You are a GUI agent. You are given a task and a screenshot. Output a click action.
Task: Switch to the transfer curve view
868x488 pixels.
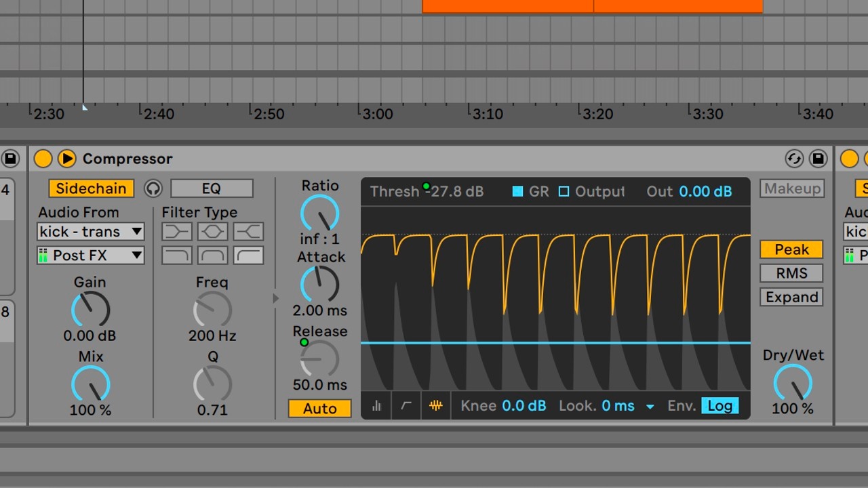pyautogui.click(x=406, y=406)
